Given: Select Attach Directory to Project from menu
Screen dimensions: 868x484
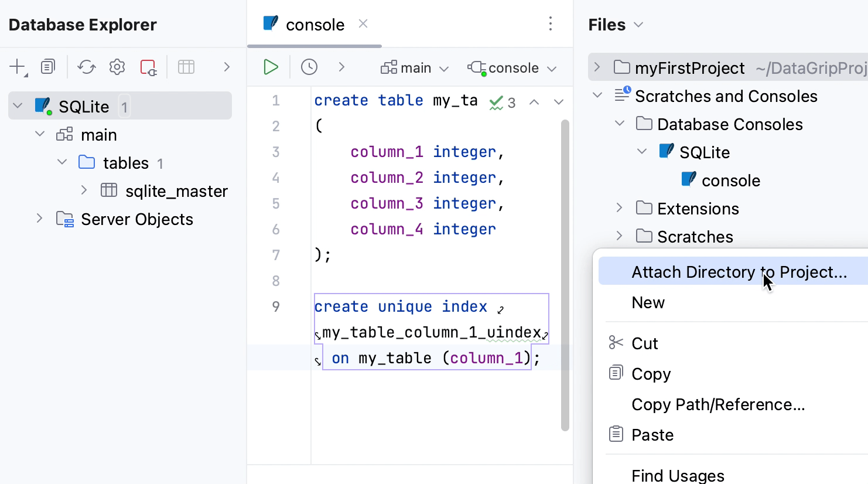Looking at the screenshot, I should point(739,271).
